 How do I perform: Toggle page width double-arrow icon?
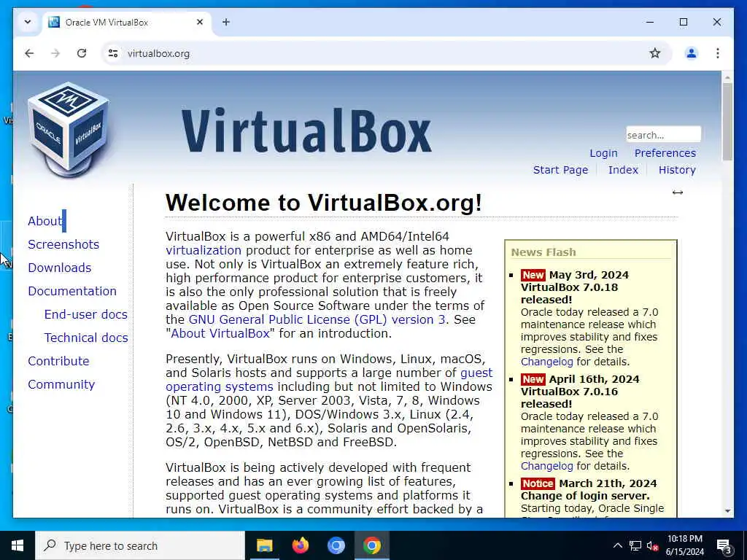click(678, 192)
